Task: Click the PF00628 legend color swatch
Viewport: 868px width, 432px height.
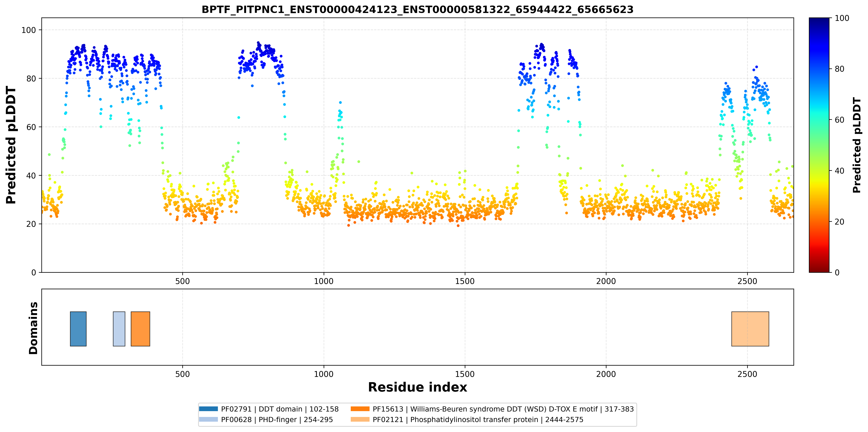Action: [208, 420]
